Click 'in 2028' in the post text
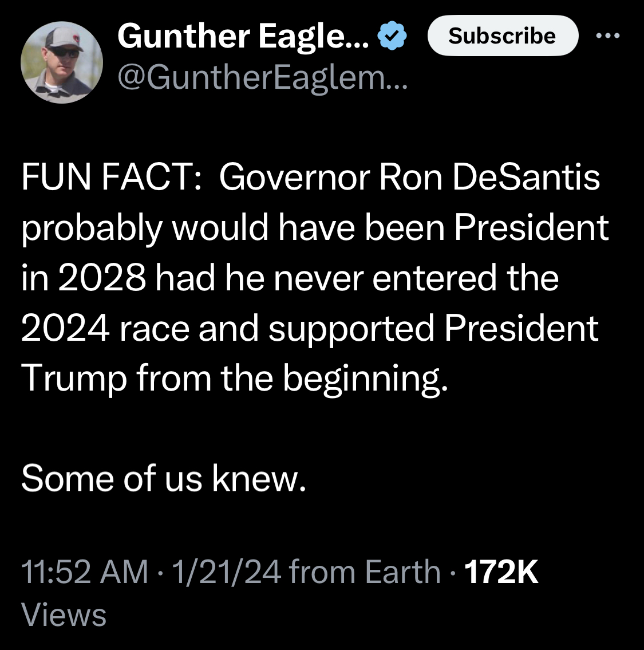 click(84, 278)
